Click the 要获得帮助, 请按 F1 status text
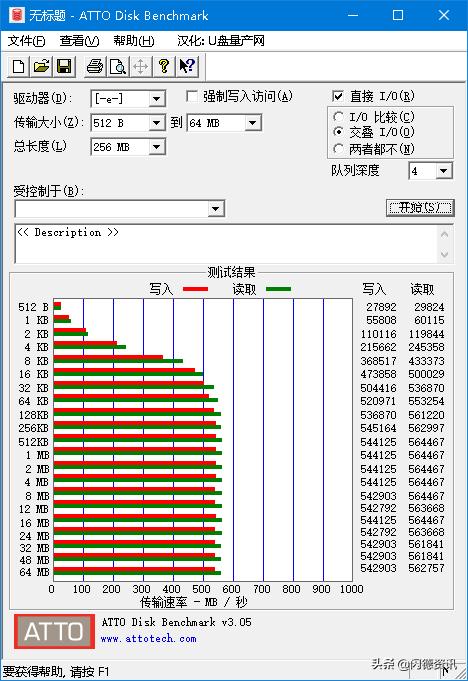The height and width of the screenshot is (681, 468). click(56, 672)
